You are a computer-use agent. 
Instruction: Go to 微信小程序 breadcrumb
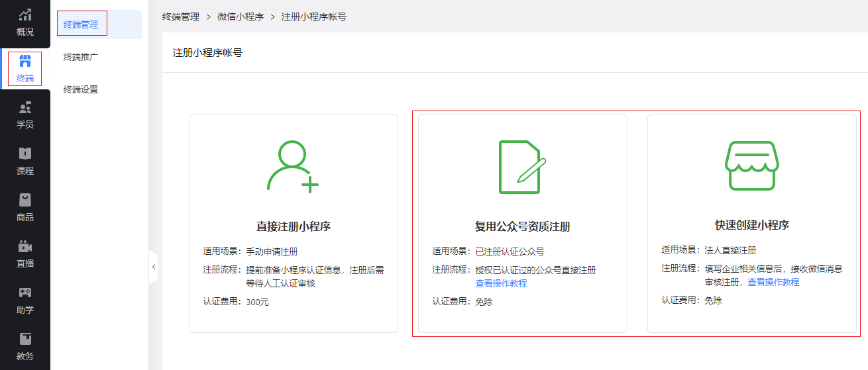click(x=241, y=17)
